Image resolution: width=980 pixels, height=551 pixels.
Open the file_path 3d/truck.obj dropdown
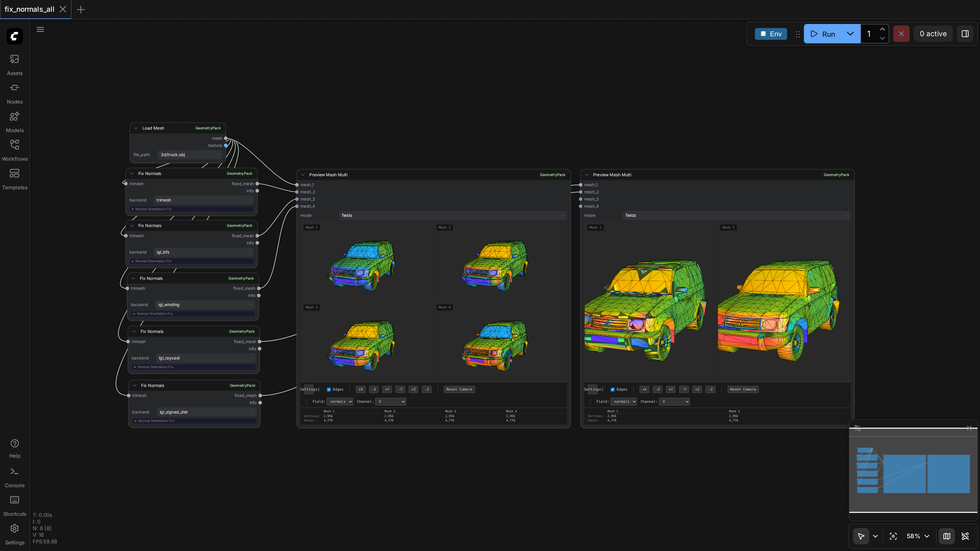(189, 155)
